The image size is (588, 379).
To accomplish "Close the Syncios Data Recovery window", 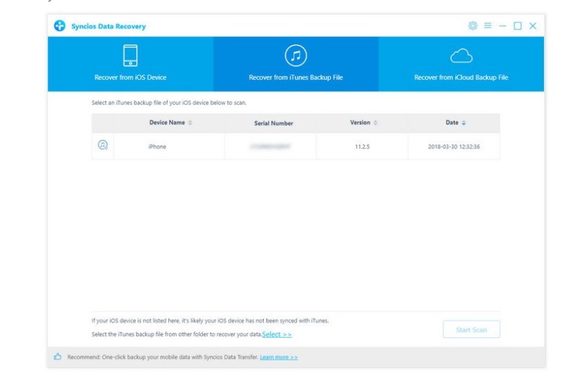I will coord(532,26).
